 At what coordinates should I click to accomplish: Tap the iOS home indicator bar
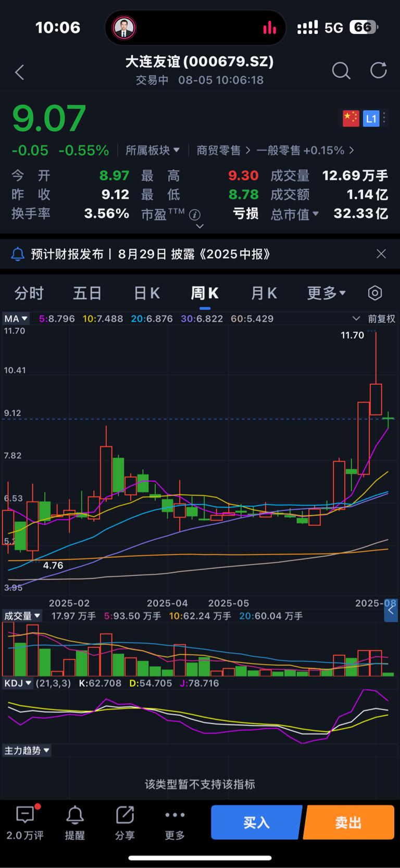click(x=200, y=858)
